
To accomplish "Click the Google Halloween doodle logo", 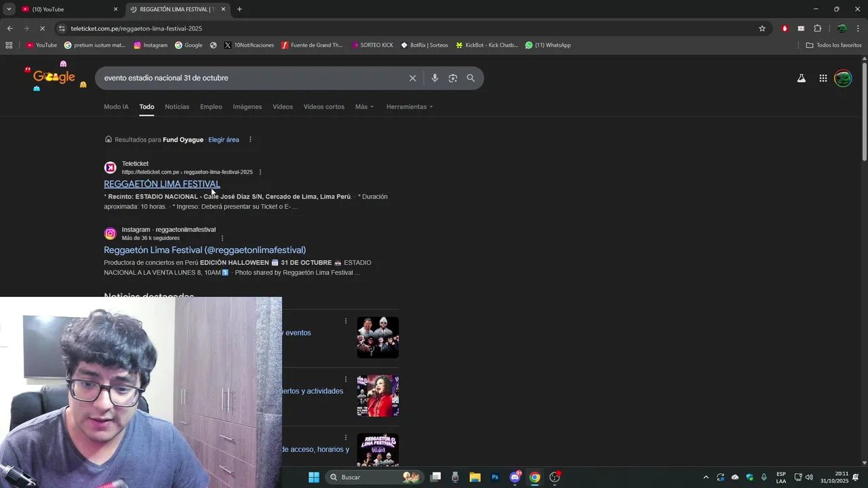I will pos(55,77).
